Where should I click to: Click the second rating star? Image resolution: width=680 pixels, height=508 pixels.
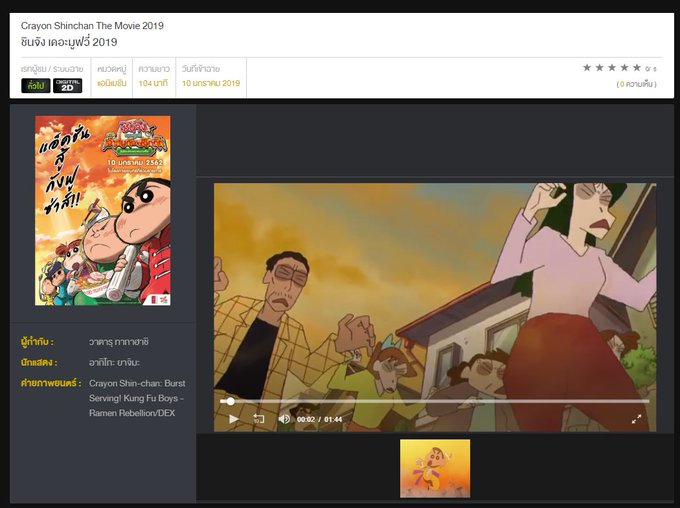(x=599, y=67)
